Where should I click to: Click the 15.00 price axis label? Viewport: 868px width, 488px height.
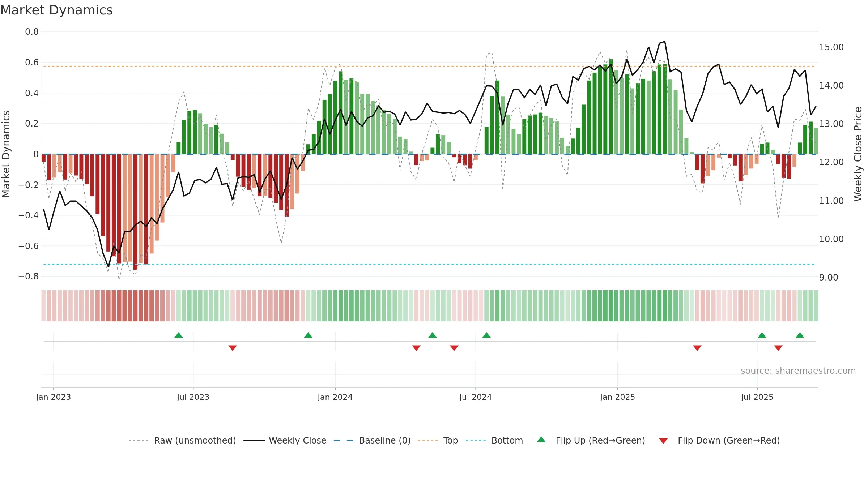[x=831, y=47]
